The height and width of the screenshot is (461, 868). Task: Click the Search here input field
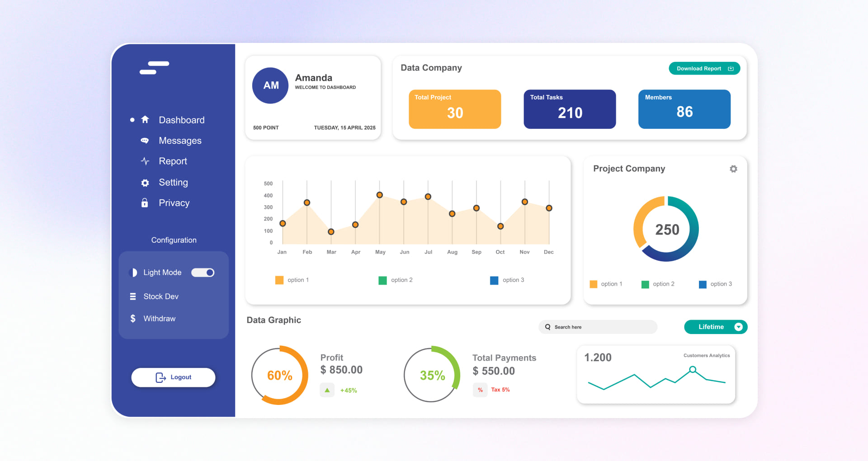[x=598, y=327]
